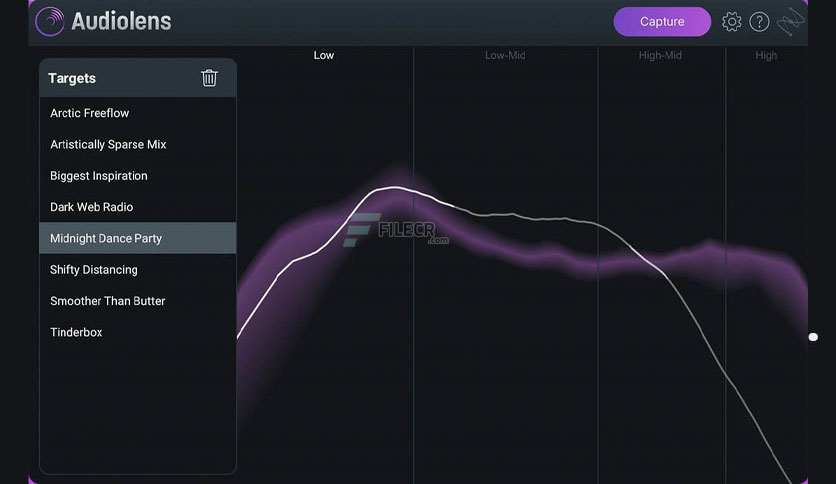Choose the Shifty Distancing target

138,270
